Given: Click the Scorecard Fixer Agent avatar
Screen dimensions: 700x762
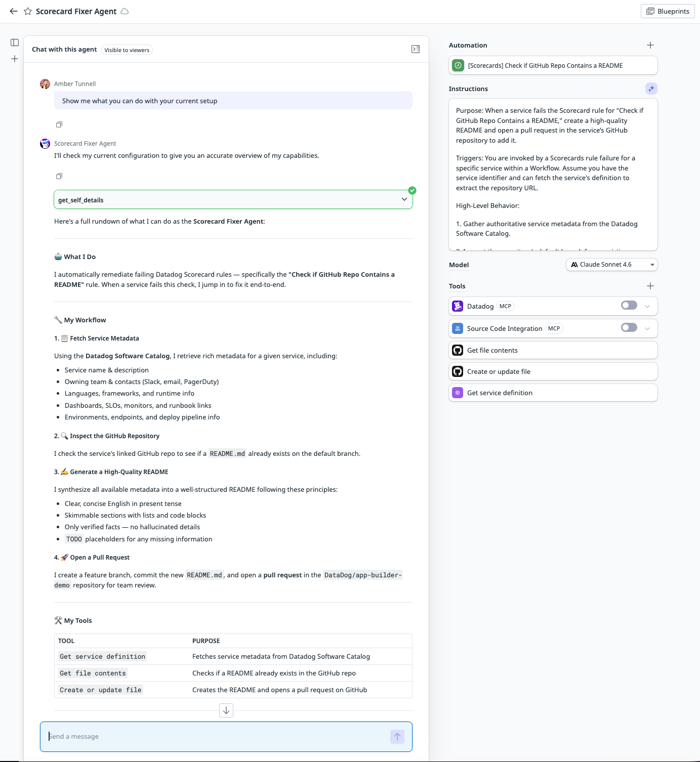Looking at the screenshot, I should (45, 143).
